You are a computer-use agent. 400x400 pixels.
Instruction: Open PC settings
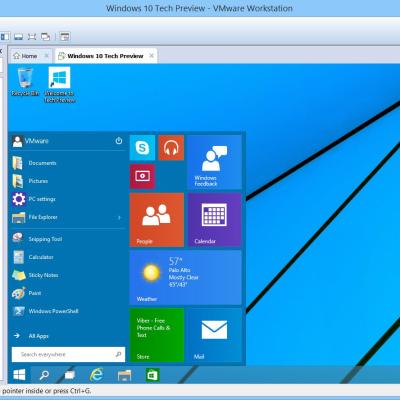(68, 199)
